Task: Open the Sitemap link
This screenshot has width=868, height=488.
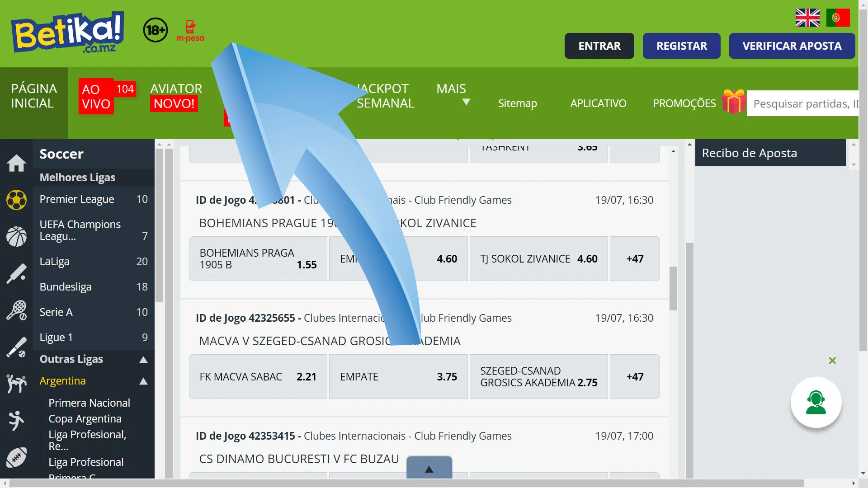Action: (x=517, y=103)
